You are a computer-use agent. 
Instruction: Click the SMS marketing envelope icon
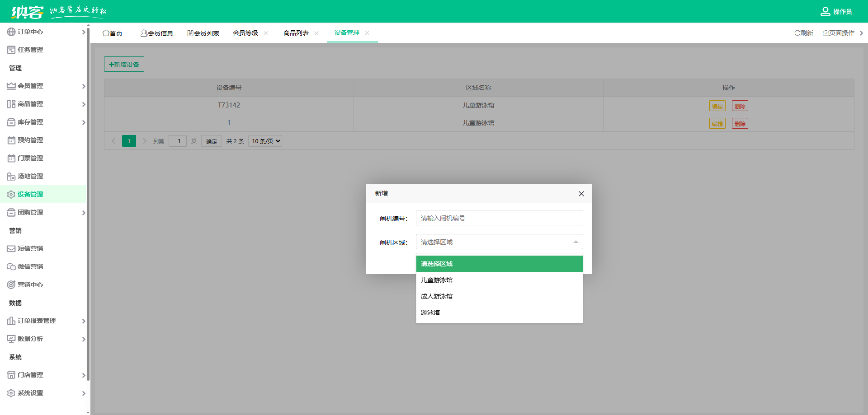point(11,248)
